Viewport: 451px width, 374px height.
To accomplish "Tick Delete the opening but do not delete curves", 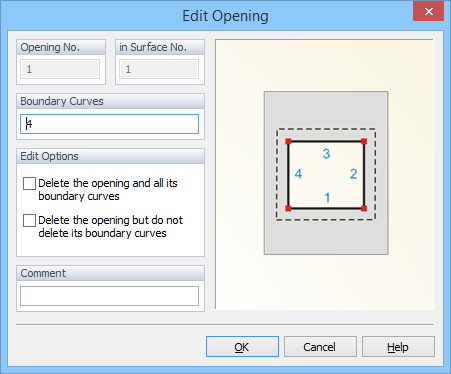I will [29, 220].
